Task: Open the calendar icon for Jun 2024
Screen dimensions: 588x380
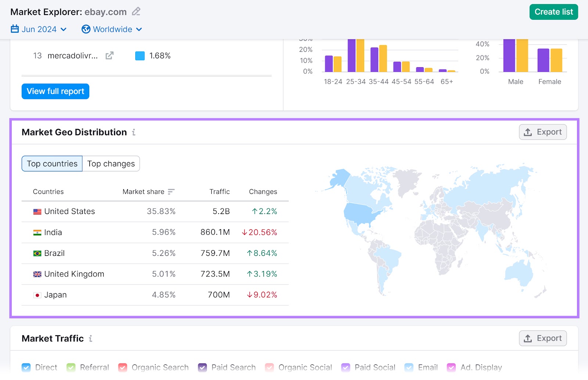Action: click(15, 29)
